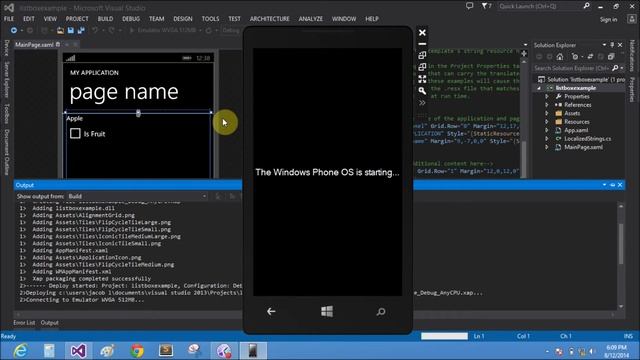Click the Visual Studio taskbar icon

coord(78,351)
